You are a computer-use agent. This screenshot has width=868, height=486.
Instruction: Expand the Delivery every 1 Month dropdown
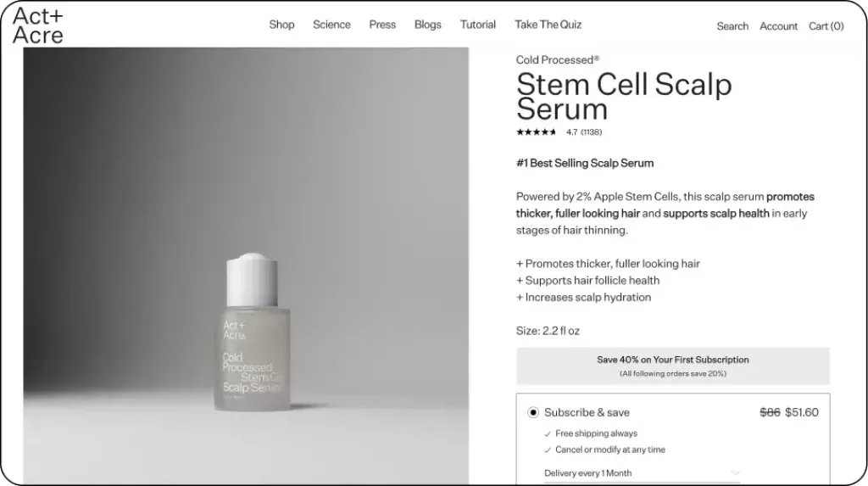tap(734, 472)
